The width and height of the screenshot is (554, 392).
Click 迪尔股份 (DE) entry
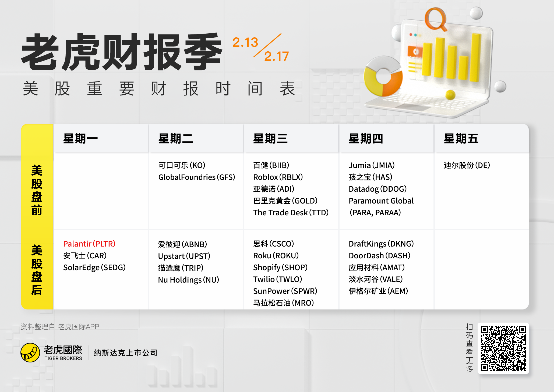coord(467,165)
